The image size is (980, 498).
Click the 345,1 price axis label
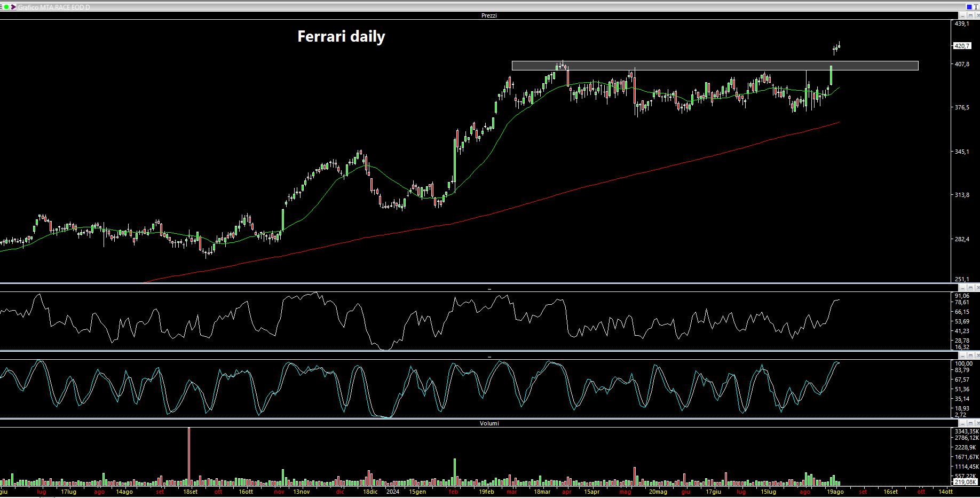click(x=962, y=152)
